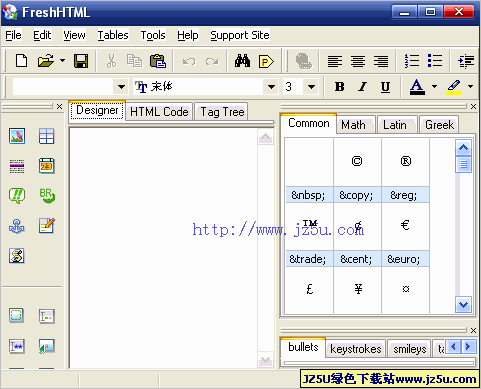Insert the &euro; symbol

pos(405,235)
